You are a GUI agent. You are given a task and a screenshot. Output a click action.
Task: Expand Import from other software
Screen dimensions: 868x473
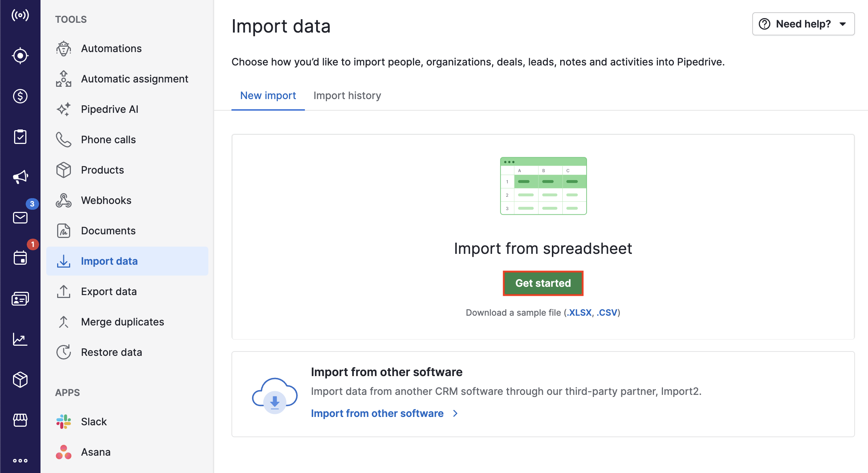(377, 413)
